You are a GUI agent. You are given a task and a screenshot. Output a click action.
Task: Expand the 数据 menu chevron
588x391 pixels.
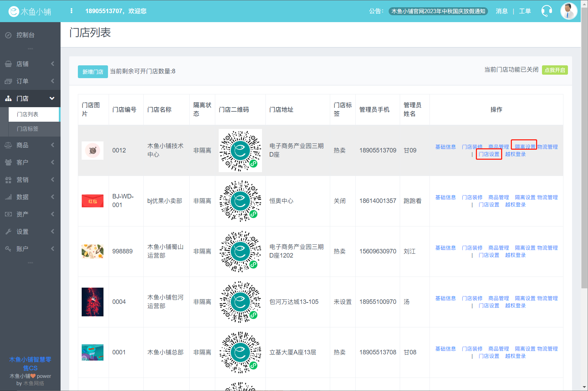[53, 197]
